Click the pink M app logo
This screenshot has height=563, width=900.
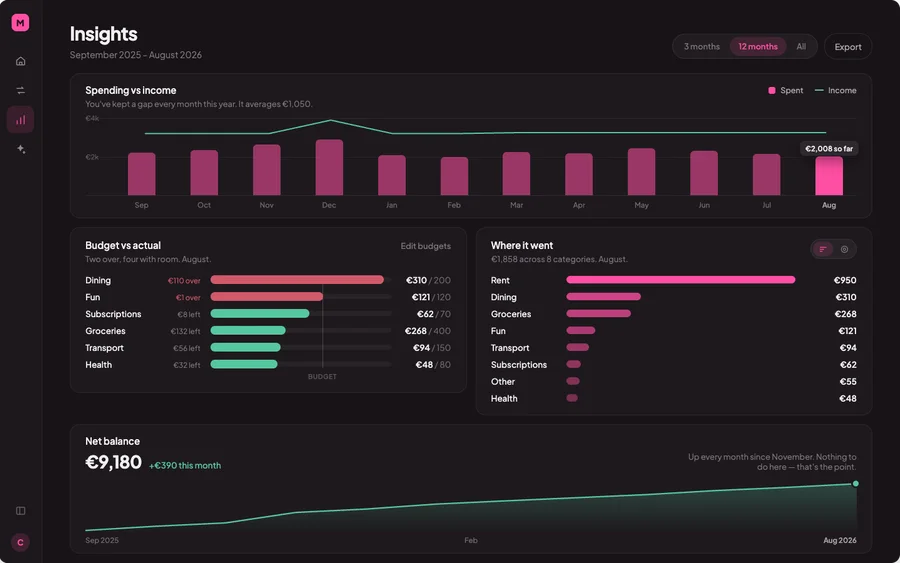point(20,22)
